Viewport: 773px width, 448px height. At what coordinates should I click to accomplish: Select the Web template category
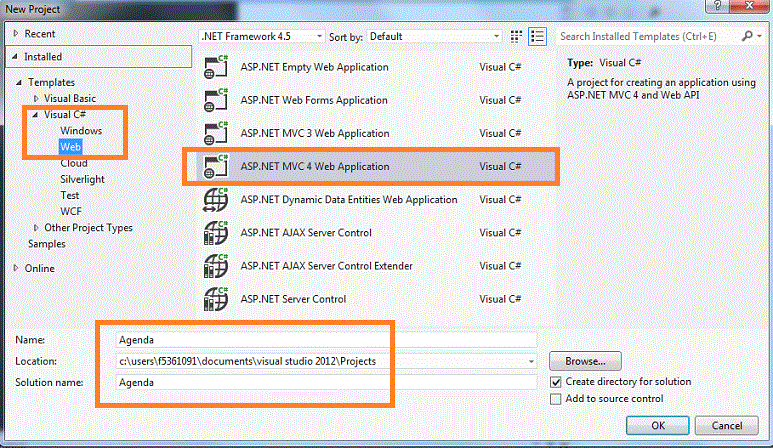(70, 147)
